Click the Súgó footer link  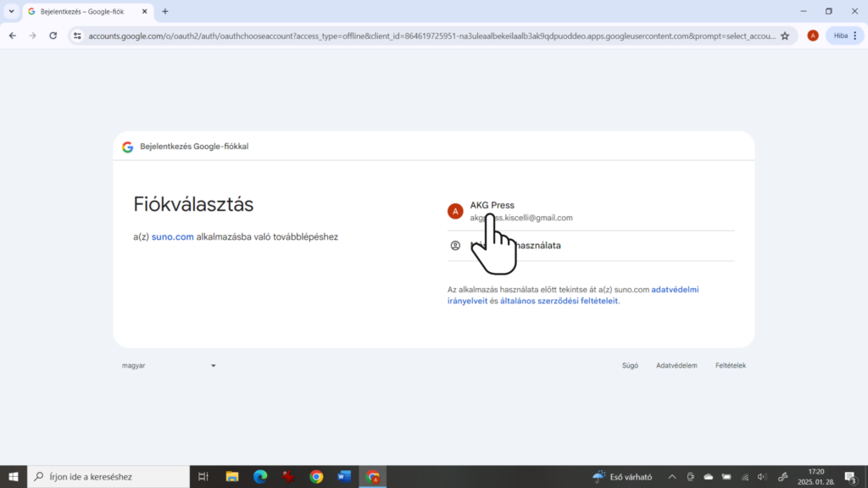630,366
